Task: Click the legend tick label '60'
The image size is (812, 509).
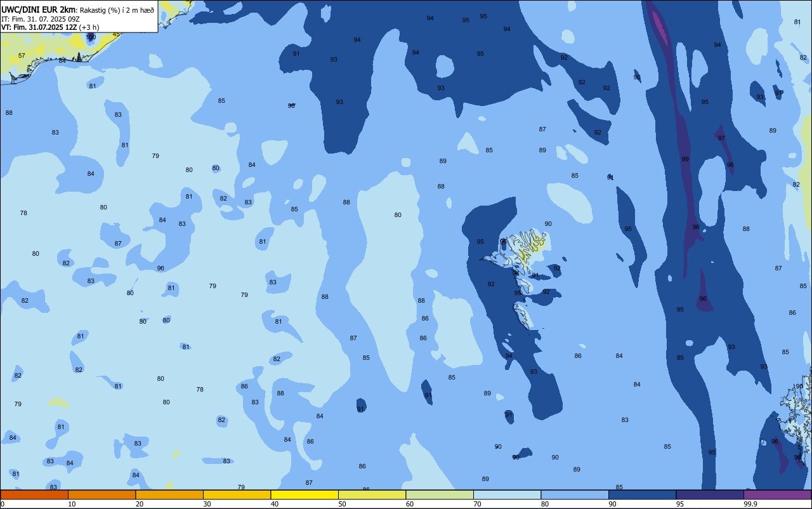Action: (410, 504)
